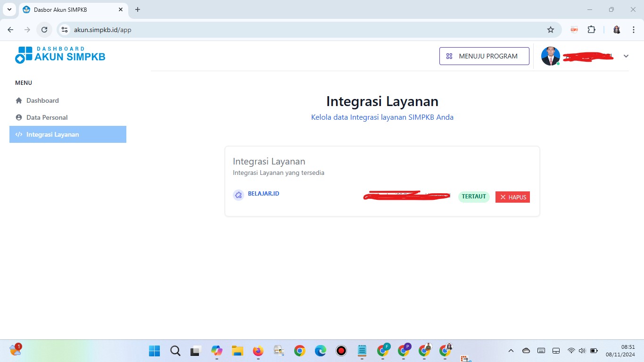
Task: Open a new browser tab
Action: [138, 9]
